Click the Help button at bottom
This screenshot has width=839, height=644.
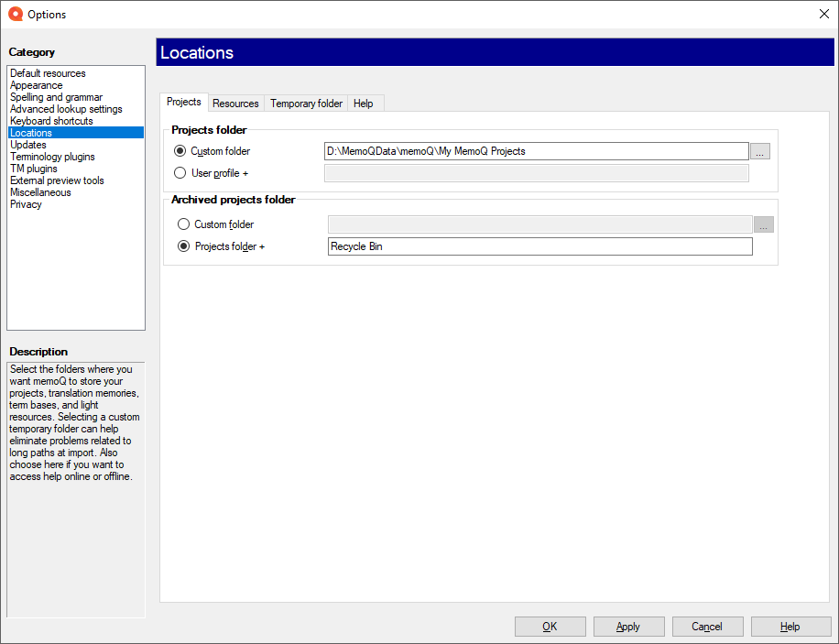click(x=790, y=627)
